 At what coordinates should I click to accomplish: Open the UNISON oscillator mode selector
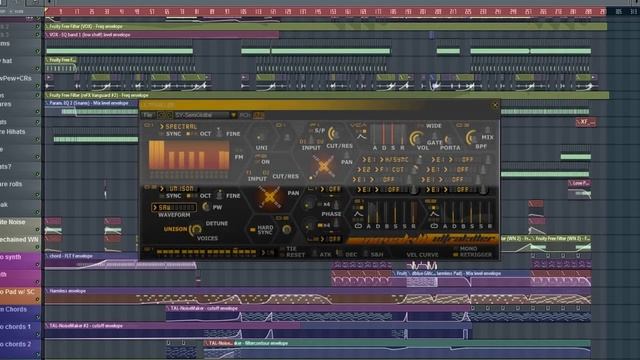[178, 189]
